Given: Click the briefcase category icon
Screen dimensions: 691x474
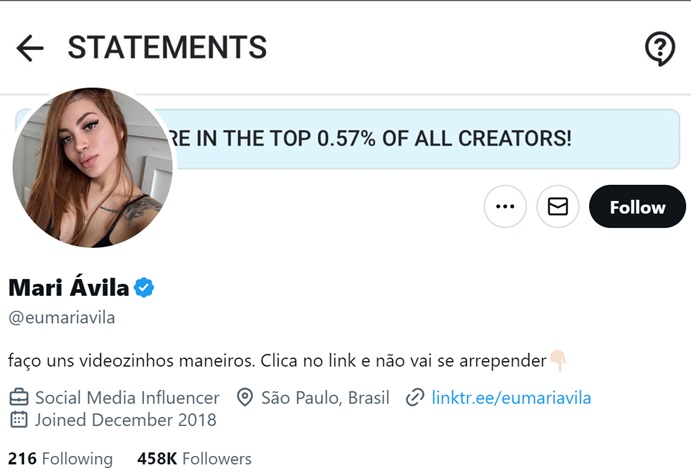Looking at the screenshot, I should 19,398.
